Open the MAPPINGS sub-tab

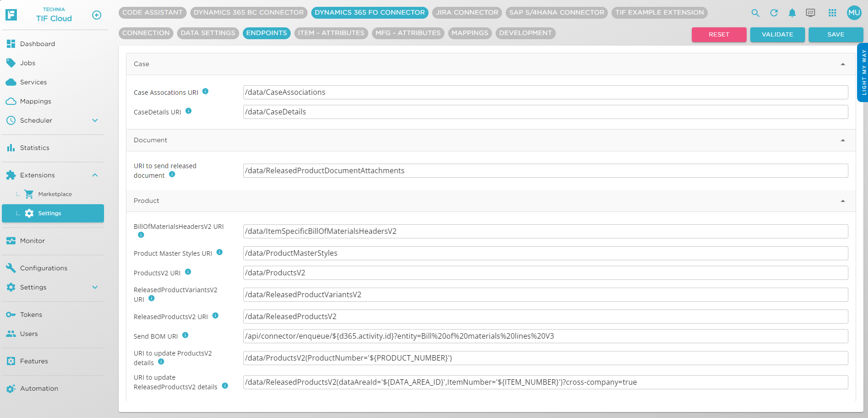(469, 33)
